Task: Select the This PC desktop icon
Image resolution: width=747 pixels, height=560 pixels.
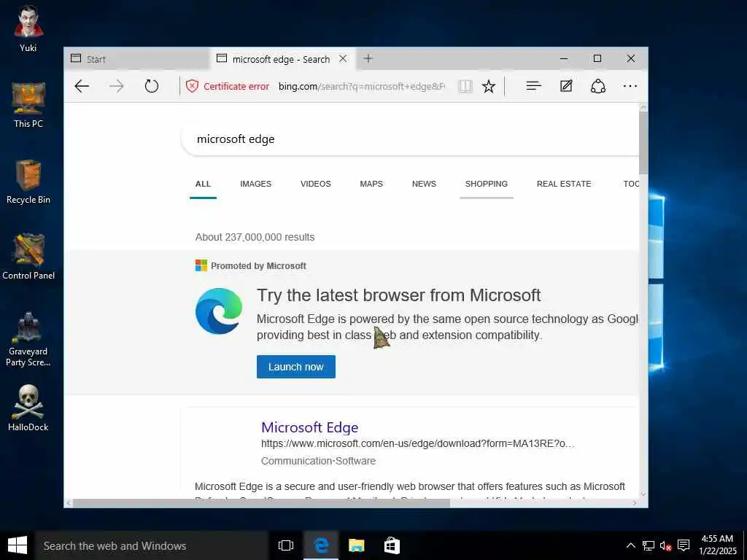Action: 28,105
